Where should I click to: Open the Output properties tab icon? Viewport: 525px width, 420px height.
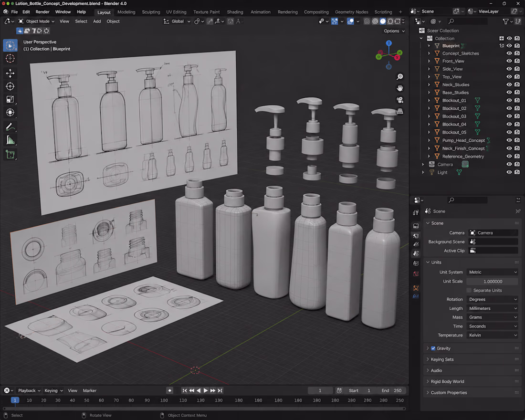(416, 236)
